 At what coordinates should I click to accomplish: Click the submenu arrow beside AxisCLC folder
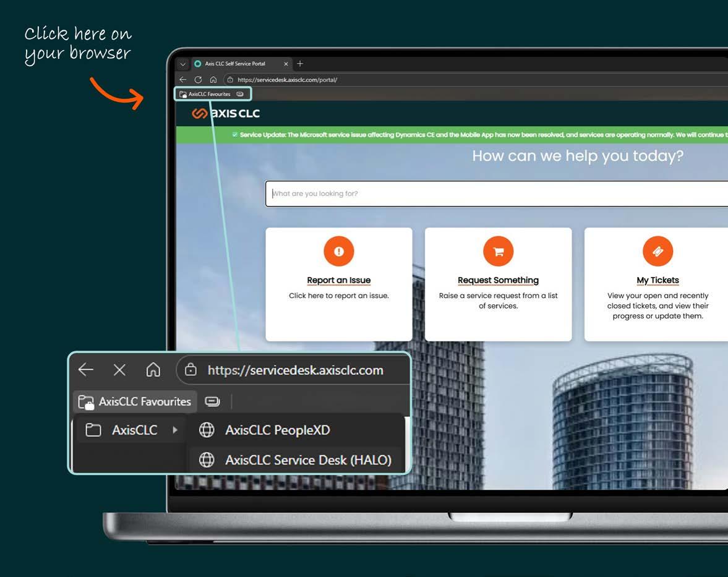coord(175,430)
